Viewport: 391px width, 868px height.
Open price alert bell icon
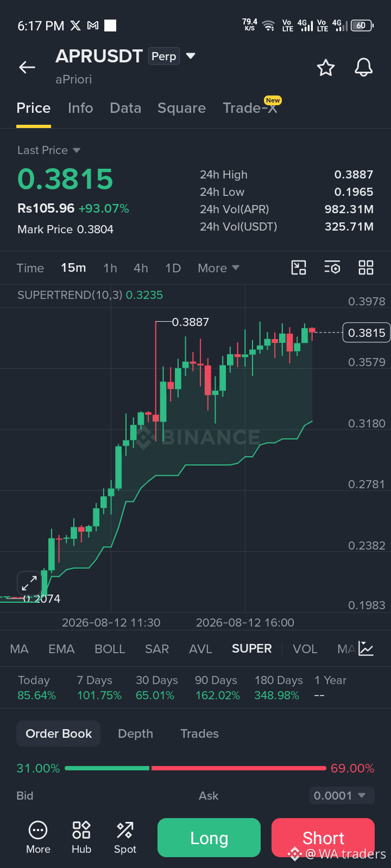(x=364, y=68)
